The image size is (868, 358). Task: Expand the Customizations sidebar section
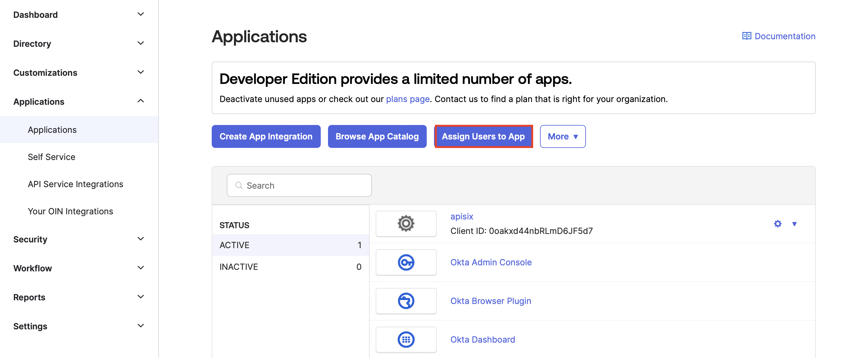[141, 72]
